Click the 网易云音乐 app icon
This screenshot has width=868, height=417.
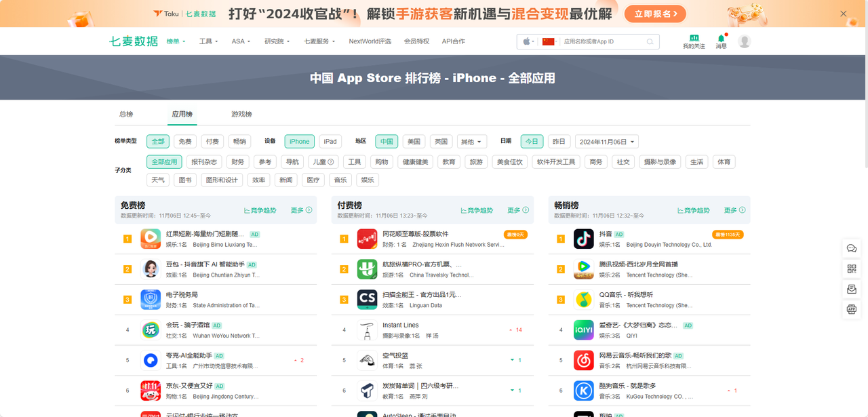pos(584,360)
